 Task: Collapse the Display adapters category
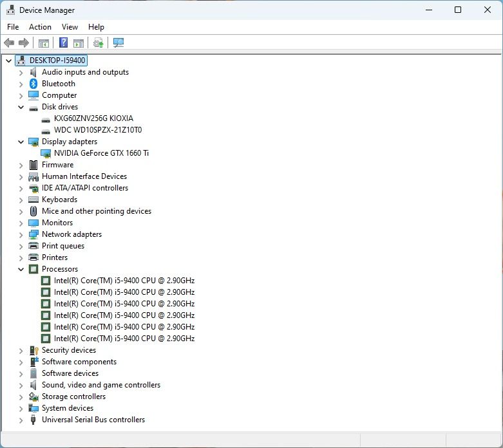[x=21, y=142]
